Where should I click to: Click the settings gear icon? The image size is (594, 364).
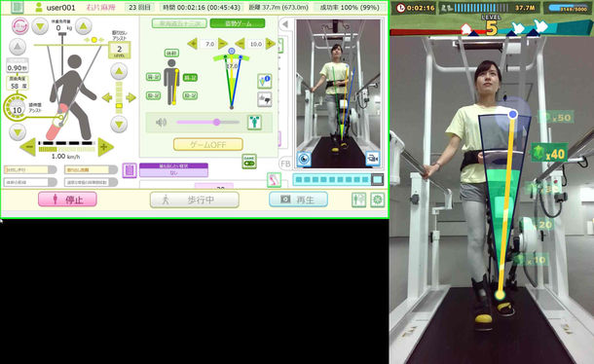[377, 200]
